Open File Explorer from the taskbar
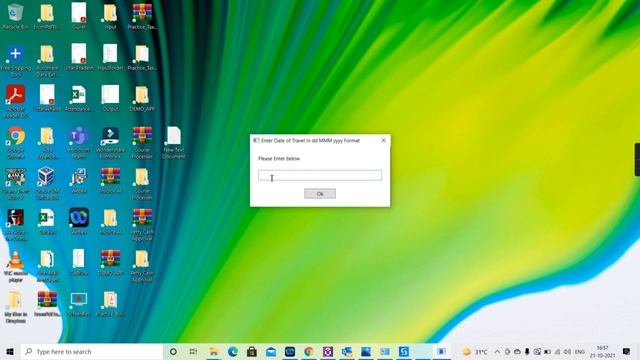 point(213,351)
